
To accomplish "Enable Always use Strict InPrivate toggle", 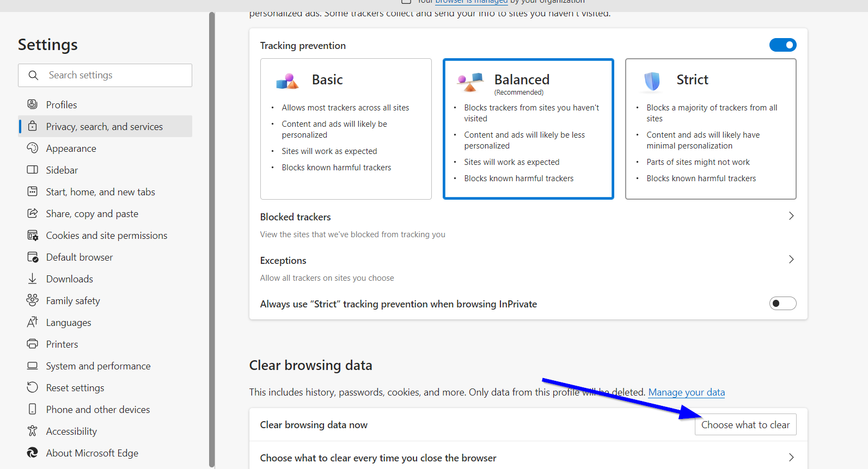I will click(x=783, y=304).
